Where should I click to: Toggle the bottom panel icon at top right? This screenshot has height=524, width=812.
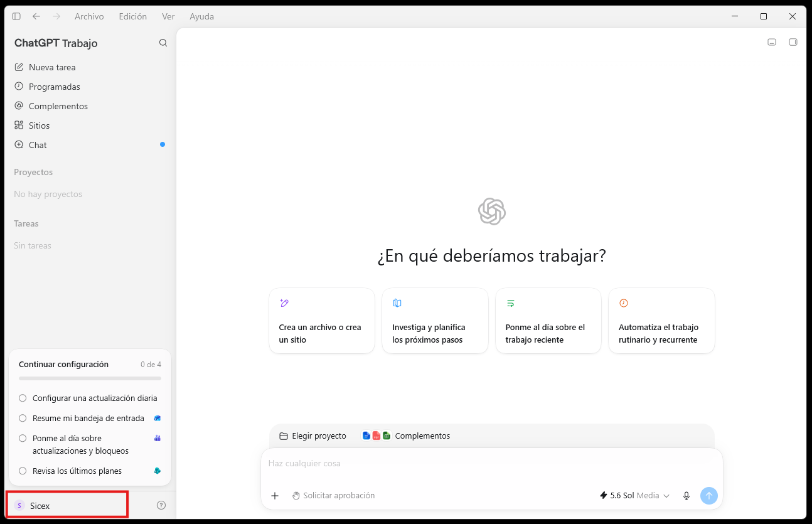772,42
